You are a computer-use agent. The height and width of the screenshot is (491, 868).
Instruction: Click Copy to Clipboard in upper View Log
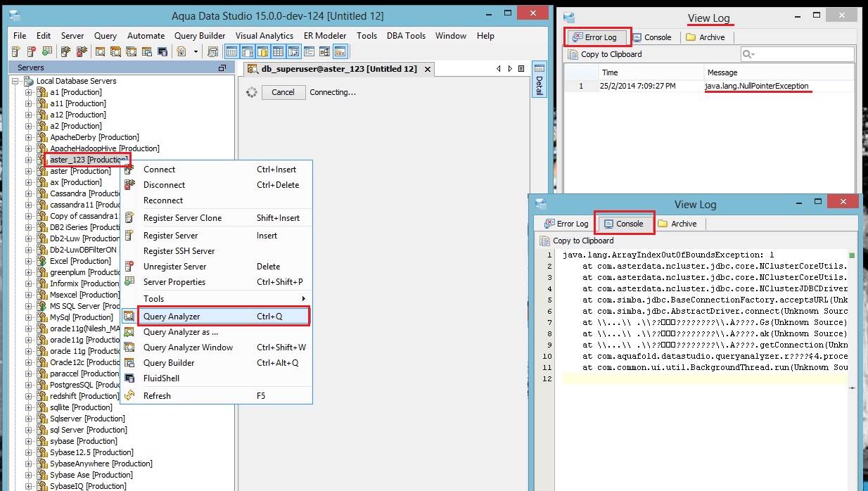(x=604, y=54)
